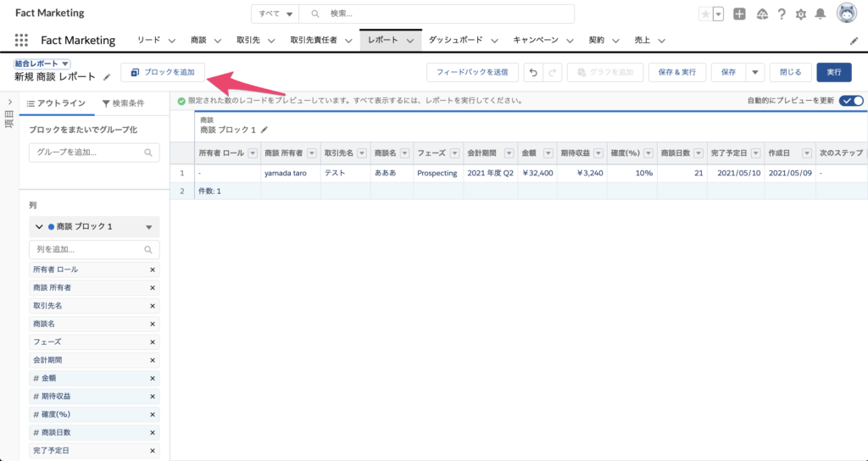This screenshot has width=868, height=461.
Task: Open the 商談 ブロック 1 options arrow
Action: pos(148,227)
